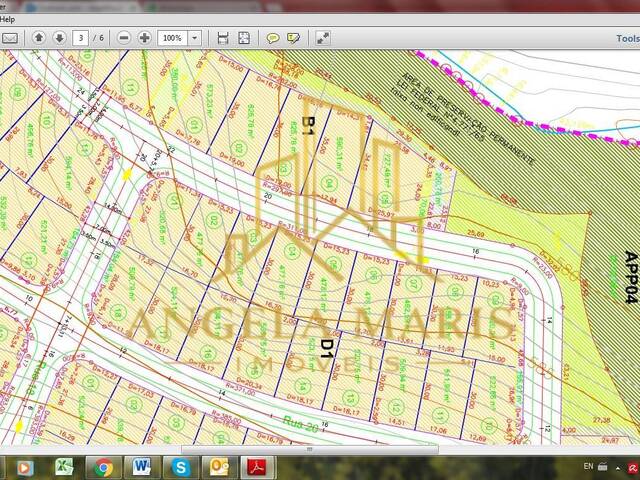Open Skype from the taskbar
Screen dimensions: 640x480
click(180, 468)
